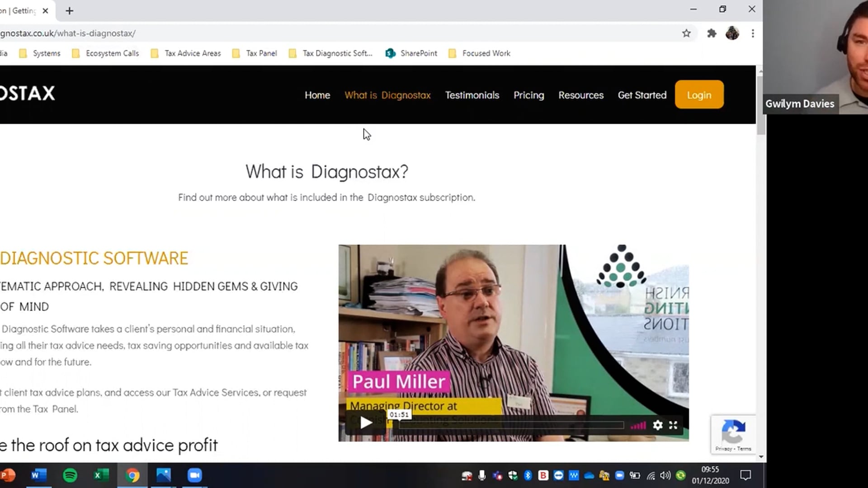Open the Testimonials nav item
868x488 pixels.
(472, 95)
